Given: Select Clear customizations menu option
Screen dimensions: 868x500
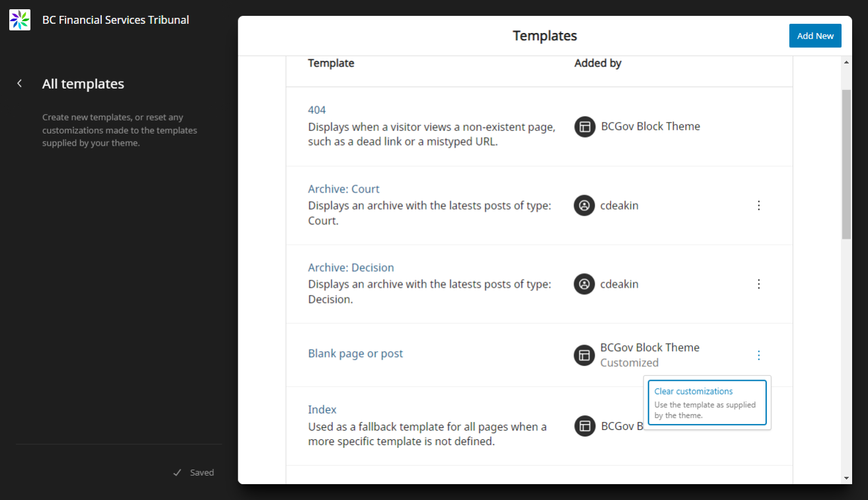Looking at the screenshot, I should point(707,402).
